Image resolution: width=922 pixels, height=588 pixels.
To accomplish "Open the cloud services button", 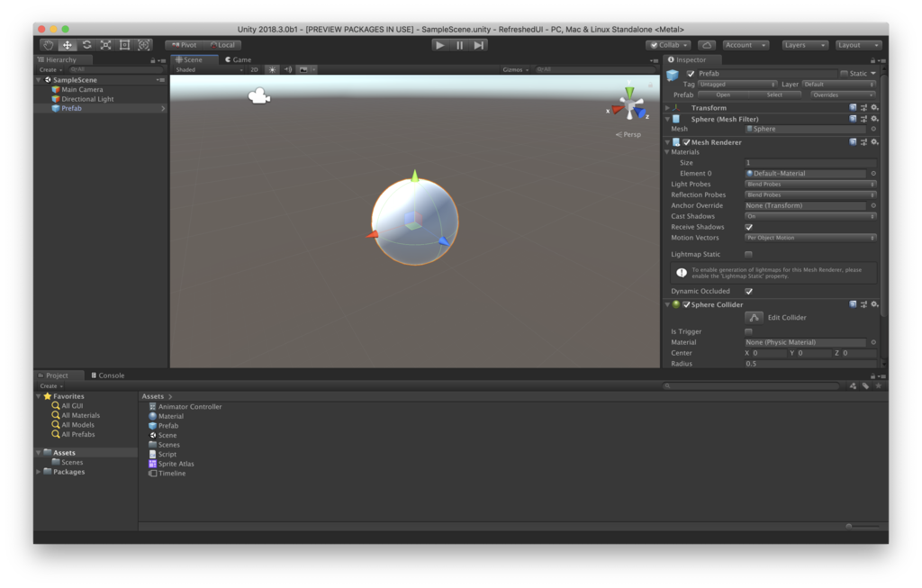I will (707, 45).
